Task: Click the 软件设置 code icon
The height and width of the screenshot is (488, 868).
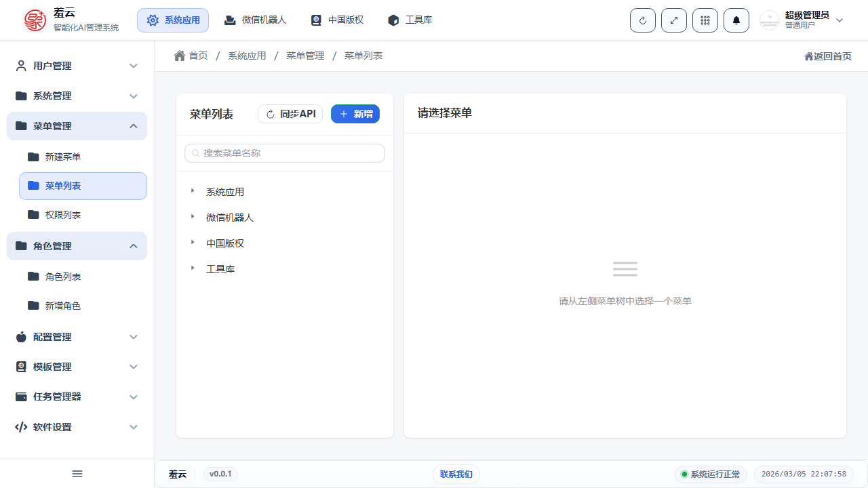Action: (20, 427)
